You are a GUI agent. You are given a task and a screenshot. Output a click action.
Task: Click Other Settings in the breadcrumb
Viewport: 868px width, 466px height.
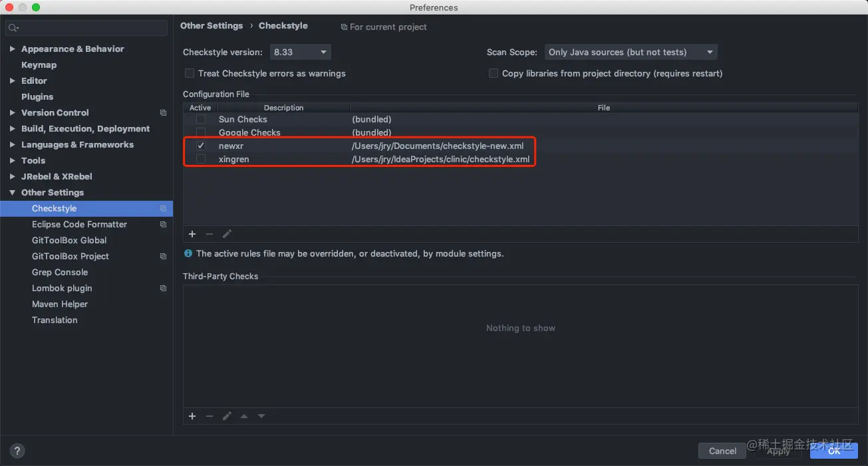point(212,25)
